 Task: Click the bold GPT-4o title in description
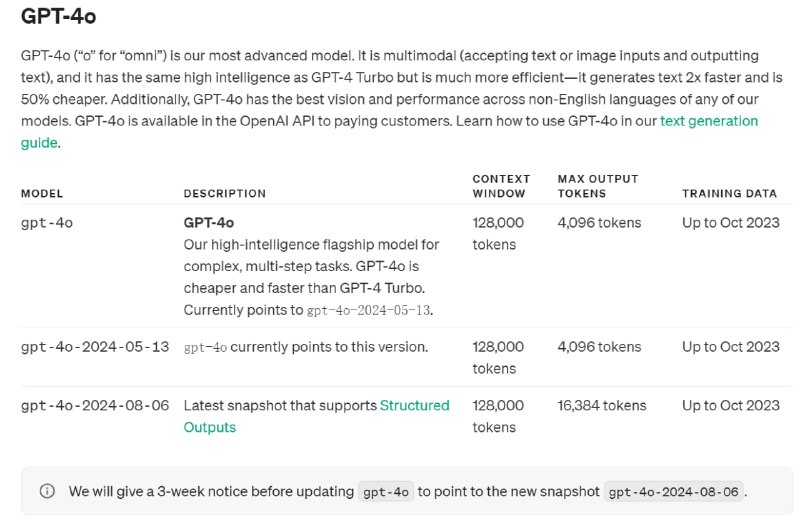point(208,223)
